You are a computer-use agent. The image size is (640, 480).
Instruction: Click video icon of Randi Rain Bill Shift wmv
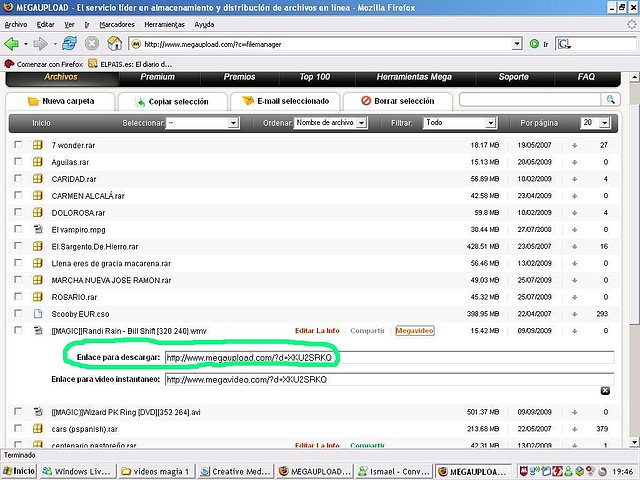[x=38, y=330]
